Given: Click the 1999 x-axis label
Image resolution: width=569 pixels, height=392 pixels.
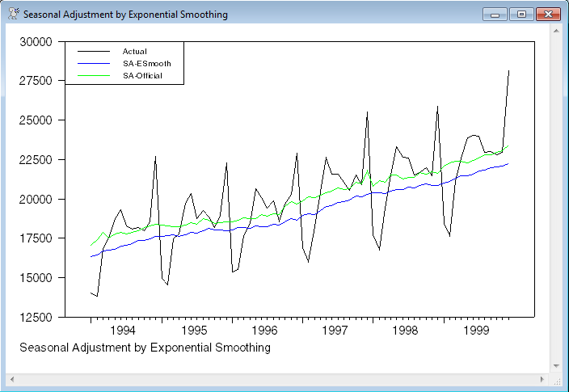Looking at the screenshot, I should (x=476, y=331).
